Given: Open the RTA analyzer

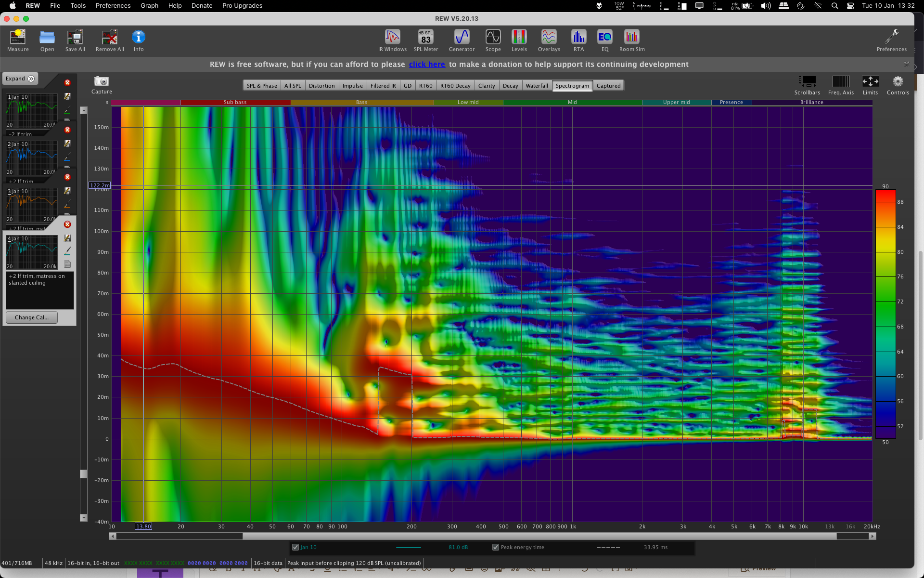Looking at the screenshot, I should click(x=578, y=40).
